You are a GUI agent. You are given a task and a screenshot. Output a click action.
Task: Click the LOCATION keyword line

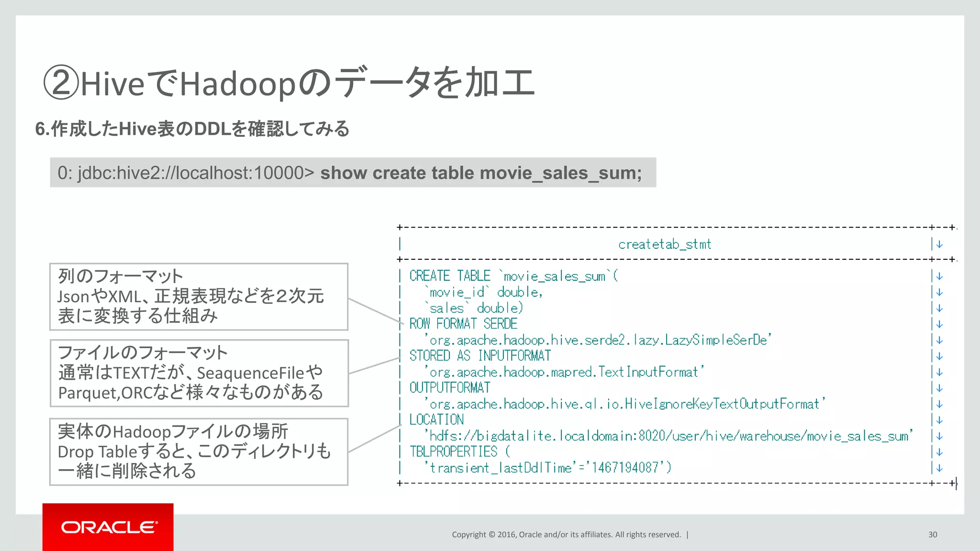[436, 420]
